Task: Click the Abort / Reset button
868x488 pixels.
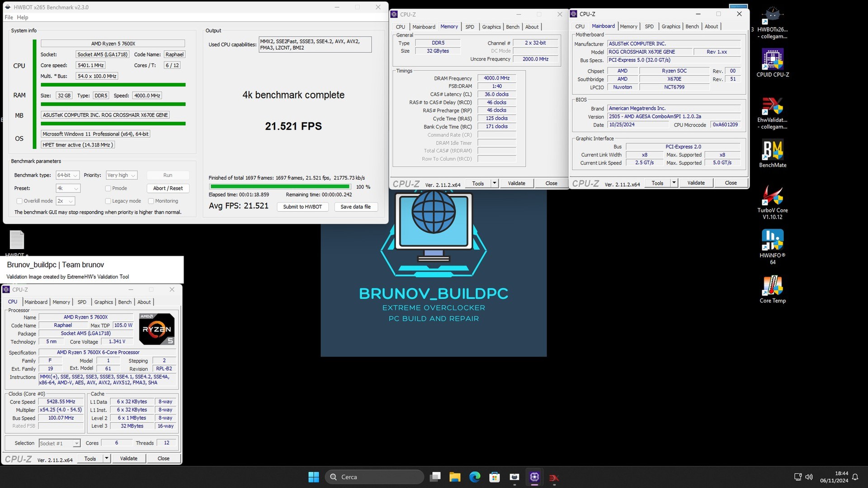Action: click(x=168, y=188)
